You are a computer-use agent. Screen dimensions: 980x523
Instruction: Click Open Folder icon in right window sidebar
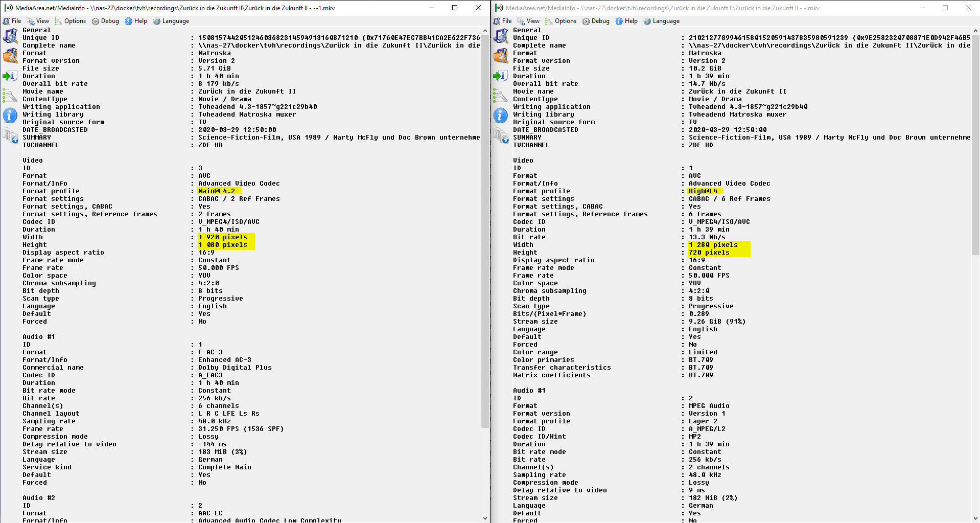(x=501, y=56)
